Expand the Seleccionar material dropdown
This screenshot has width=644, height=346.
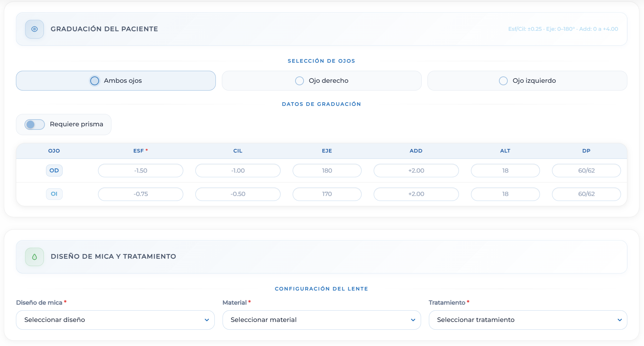321,320
